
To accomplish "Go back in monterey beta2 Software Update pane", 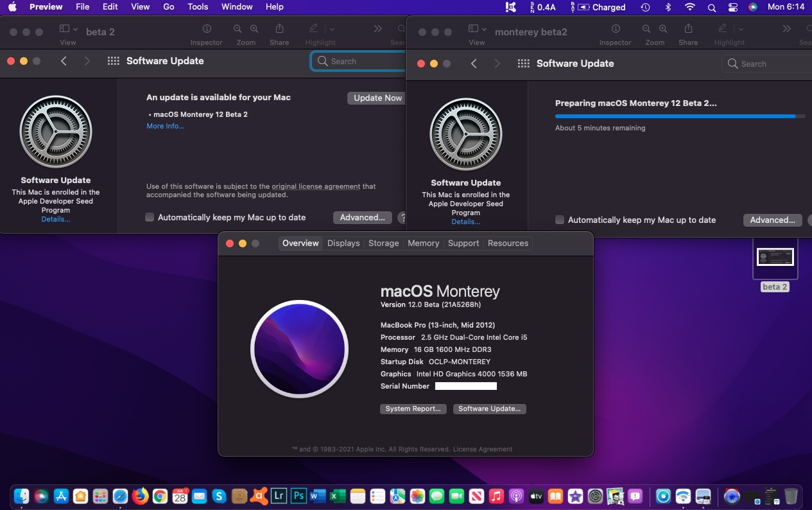I will tap(474, 64).
